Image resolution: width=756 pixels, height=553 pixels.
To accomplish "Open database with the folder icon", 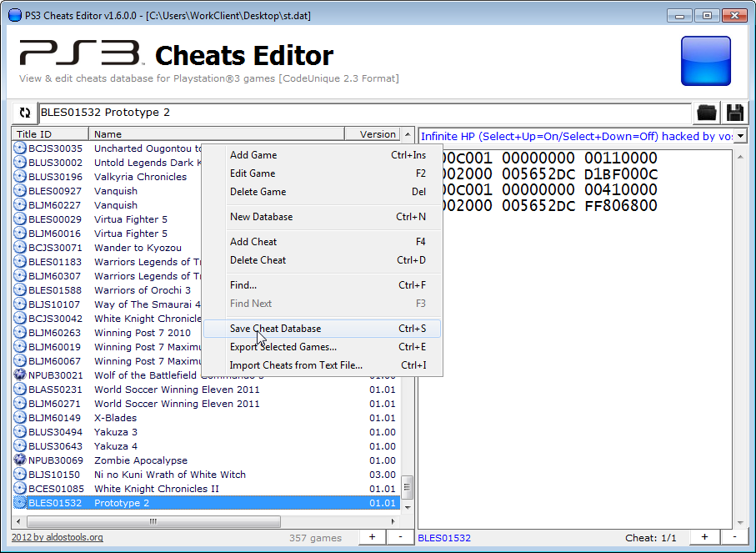I will point(707,113).
